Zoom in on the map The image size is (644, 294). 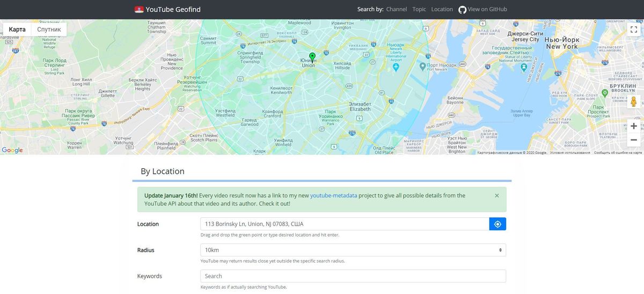pyautogui.click(x=634, y=126)
